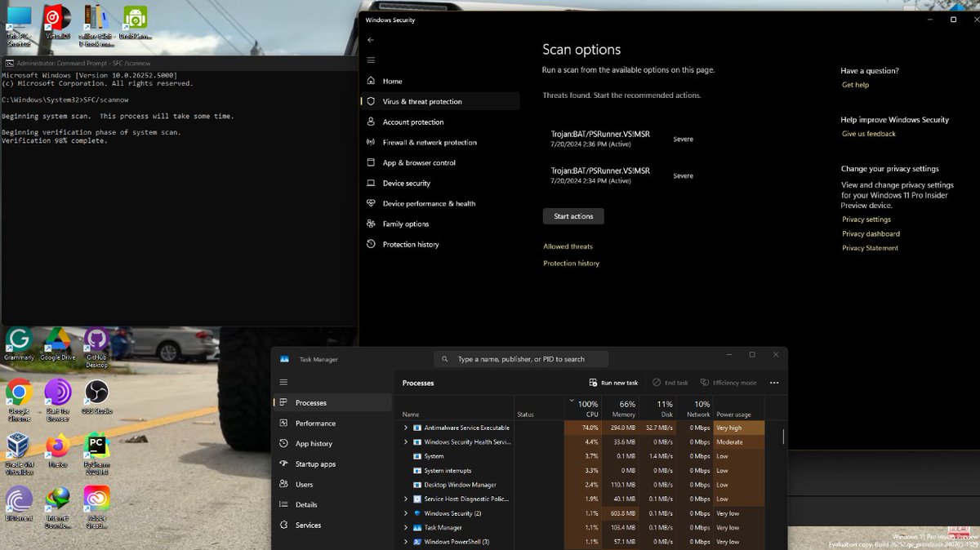Expand the Windows Security (2) process group
The height and width of the screenshot is (550, 980).
click(x=406, y=513)
